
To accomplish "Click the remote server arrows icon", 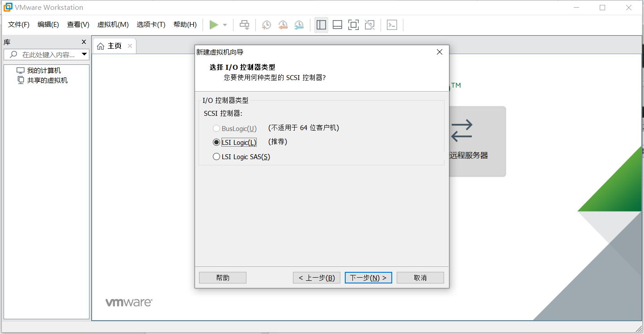I will tap(462, 130).
